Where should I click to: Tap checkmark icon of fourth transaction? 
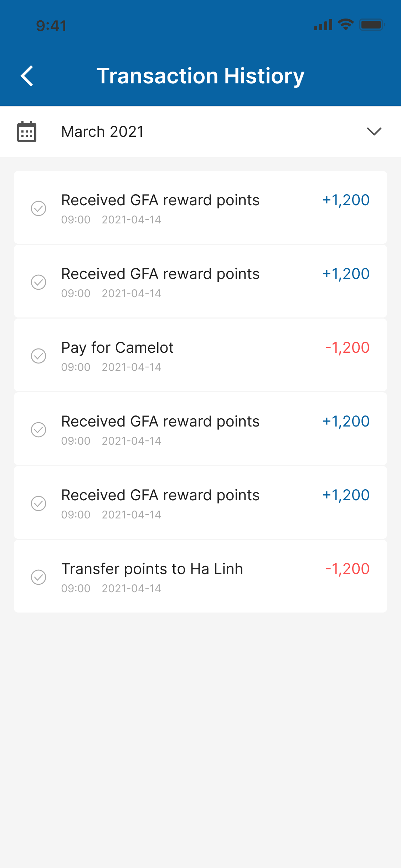[x=38, y=430]
